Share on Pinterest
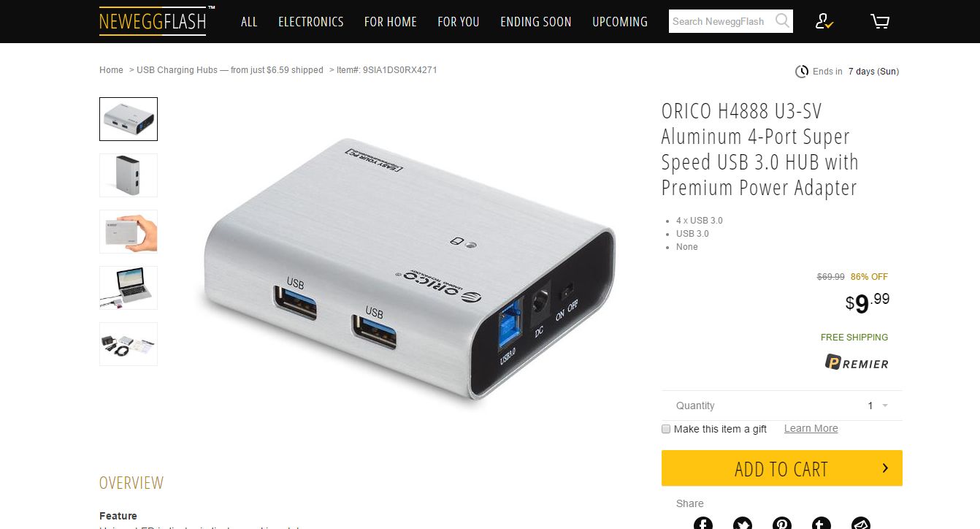Screen dimensions: 980x529 click(782, 523)
